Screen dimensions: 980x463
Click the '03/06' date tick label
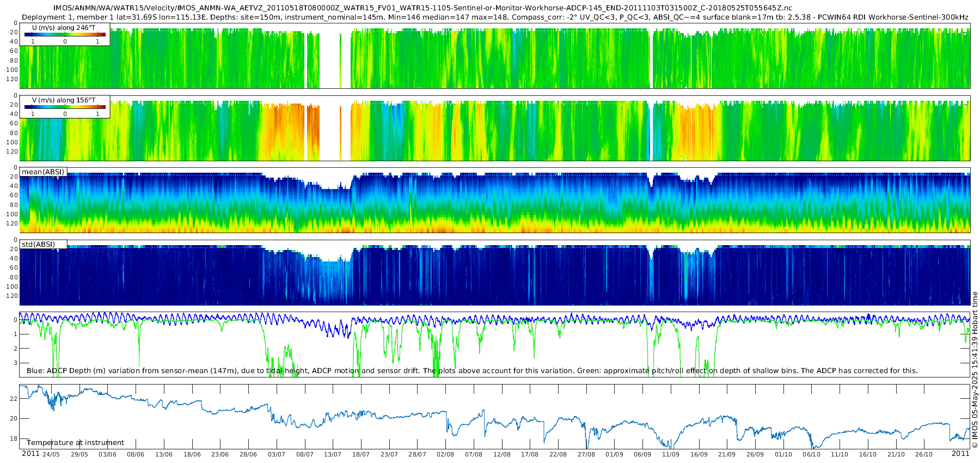coord(107,454)
